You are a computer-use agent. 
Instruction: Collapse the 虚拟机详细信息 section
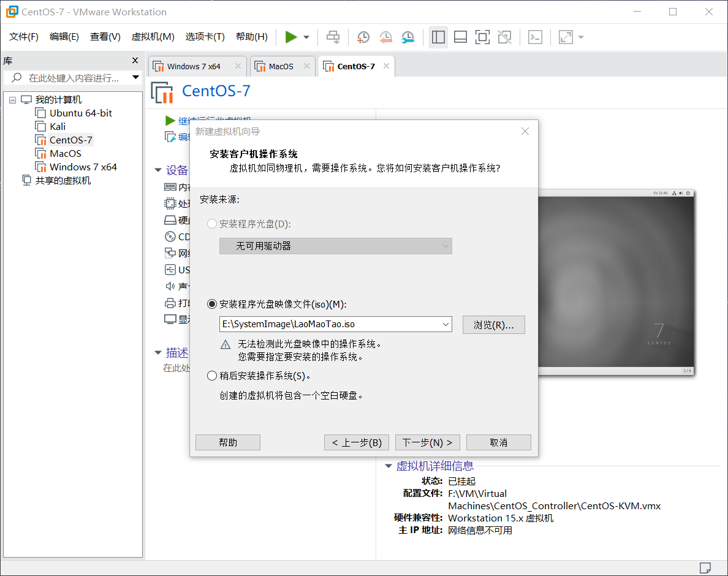tap(388, 466)
